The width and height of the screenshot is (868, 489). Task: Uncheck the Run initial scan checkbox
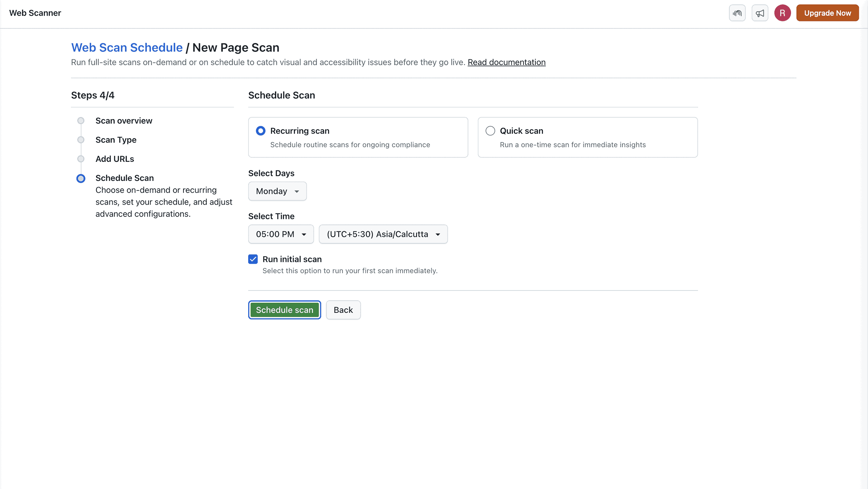253,259
